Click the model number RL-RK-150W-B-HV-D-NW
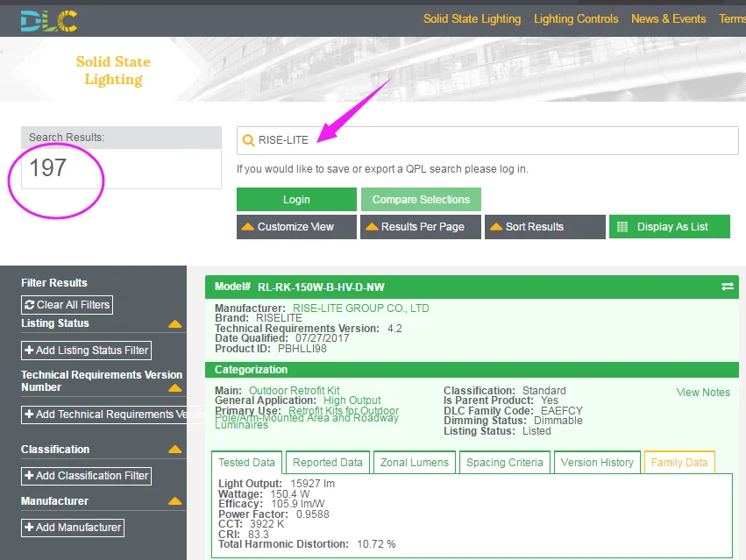The height and width of the screenshot is (560, 746). [x=321, y=287]
